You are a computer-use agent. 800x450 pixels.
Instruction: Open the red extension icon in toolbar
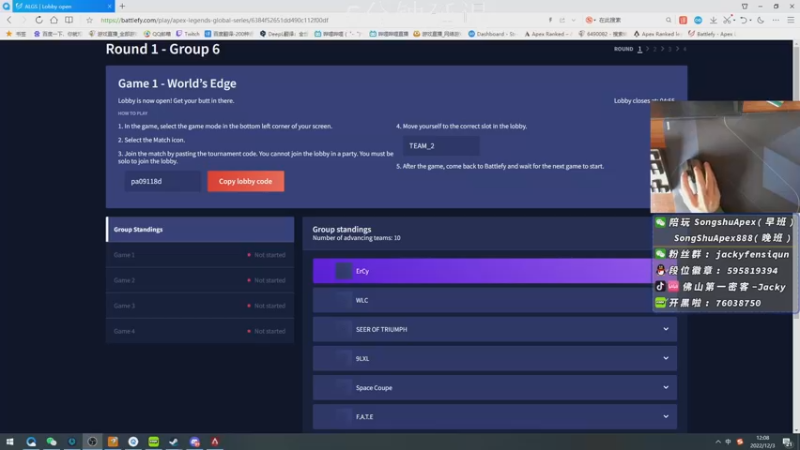(683, 20)
